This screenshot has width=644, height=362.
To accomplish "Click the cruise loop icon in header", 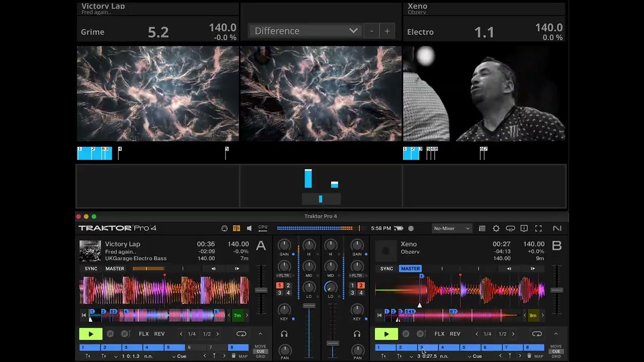I will 510,228.
